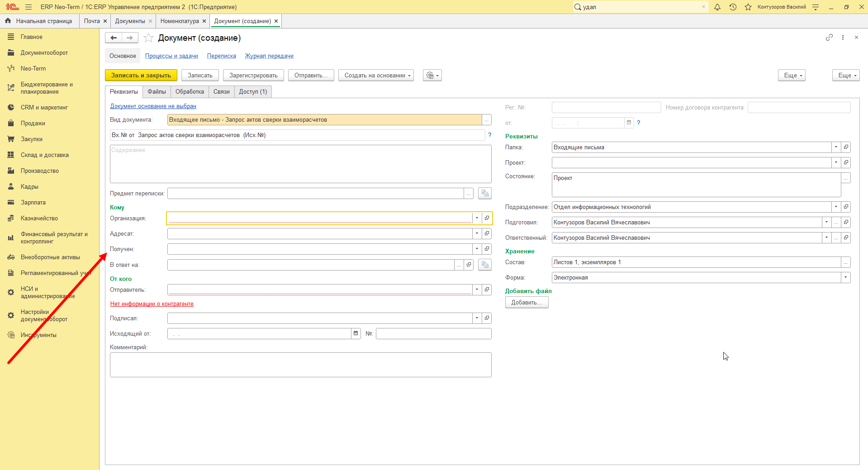The height and width of the screenshot is (470, 868).
Task: Open Папка field in separate form
Action: pos(846,147)
